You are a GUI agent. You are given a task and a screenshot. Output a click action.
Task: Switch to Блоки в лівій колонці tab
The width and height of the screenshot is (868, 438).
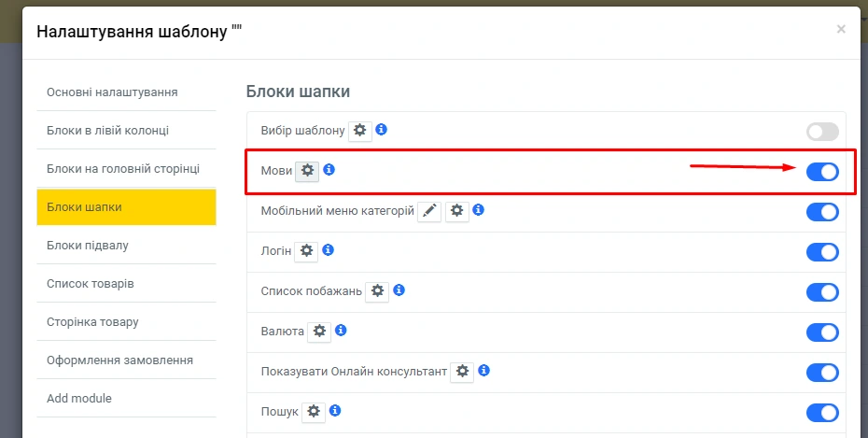[126, 131]
